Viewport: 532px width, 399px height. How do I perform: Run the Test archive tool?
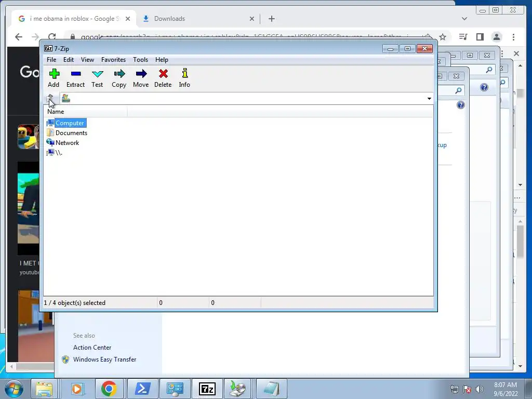97,78
